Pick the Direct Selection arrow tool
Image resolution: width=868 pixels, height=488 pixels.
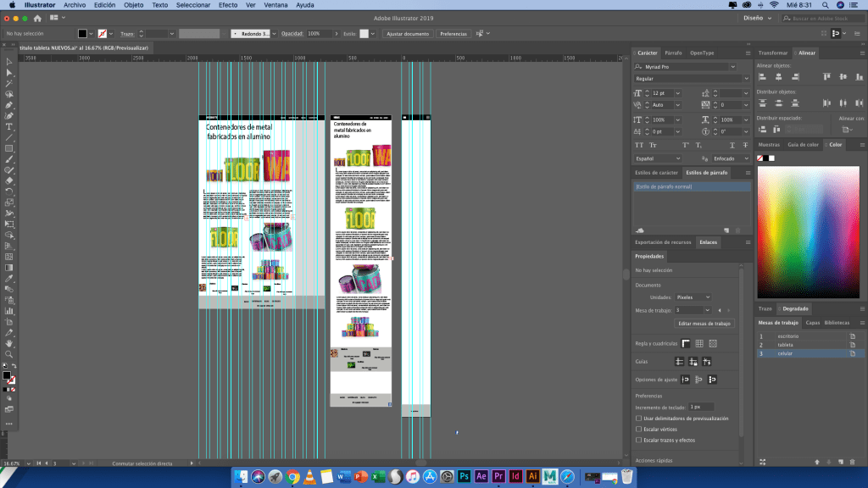click(9, 73)
